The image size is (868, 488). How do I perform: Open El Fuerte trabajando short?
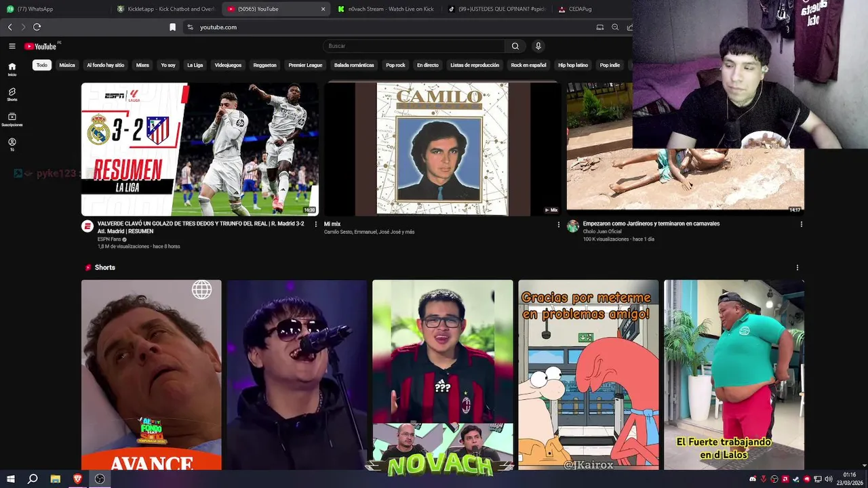tap(734, 375)
